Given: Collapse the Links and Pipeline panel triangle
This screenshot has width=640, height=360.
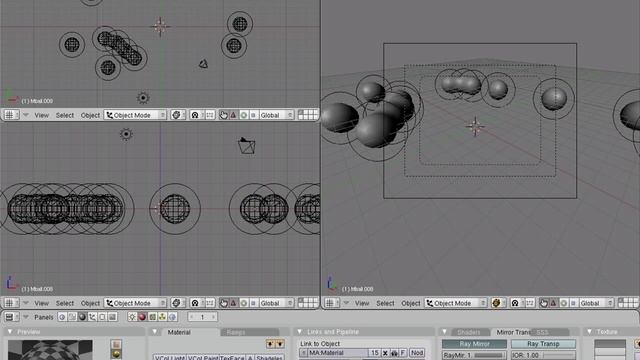Looking at the screenshot, I should [x=300, y=332].
